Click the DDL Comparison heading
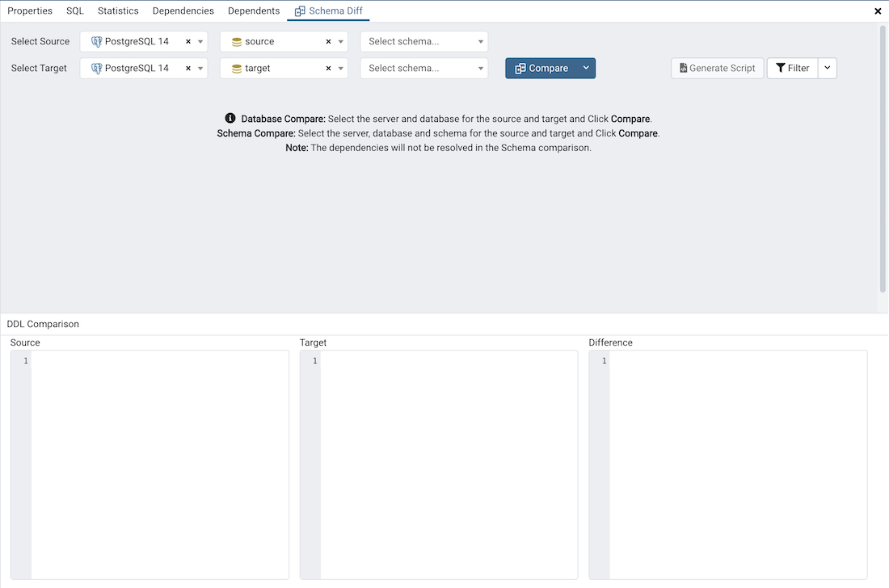The height and width of the screenshot is (588, 889). [43, 324]
